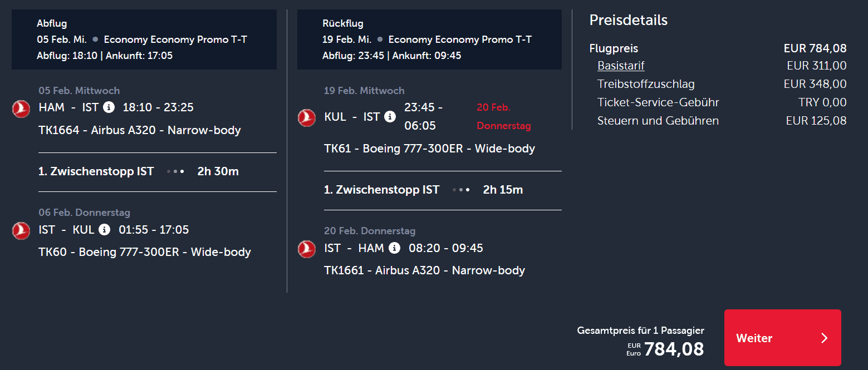
Task: Click Turkish Airlines logo beside flight TK1664
Action: point(21,109)
